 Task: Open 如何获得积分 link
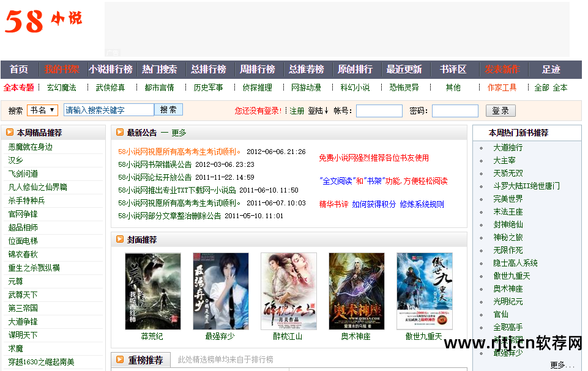click(374, 204)
